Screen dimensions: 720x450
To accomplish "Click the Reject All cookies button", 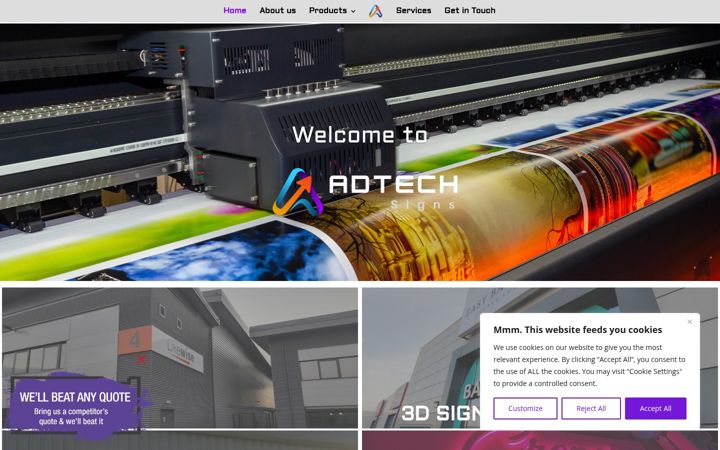I will tap(591, 408).
